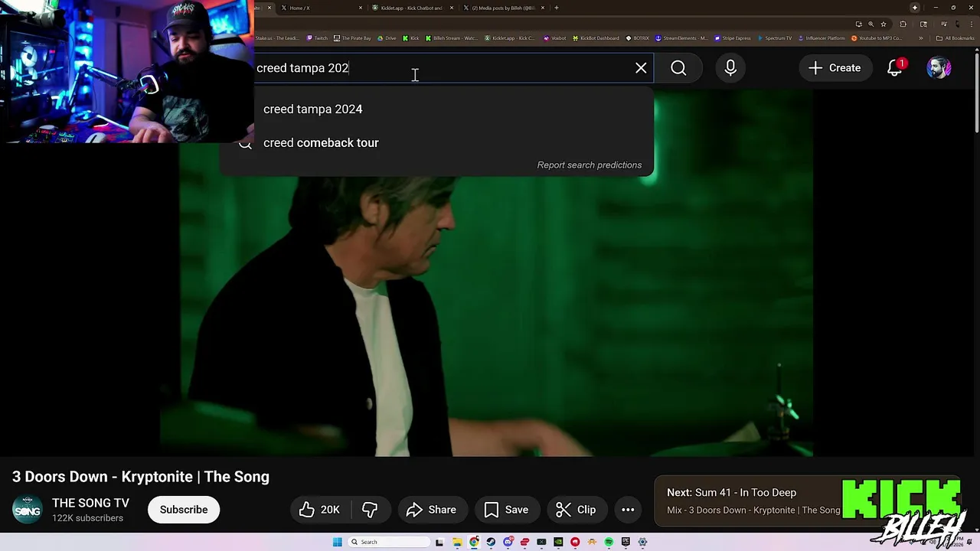Click the Share button
Screen dimensions: 980x551
(x=431, y=510)
